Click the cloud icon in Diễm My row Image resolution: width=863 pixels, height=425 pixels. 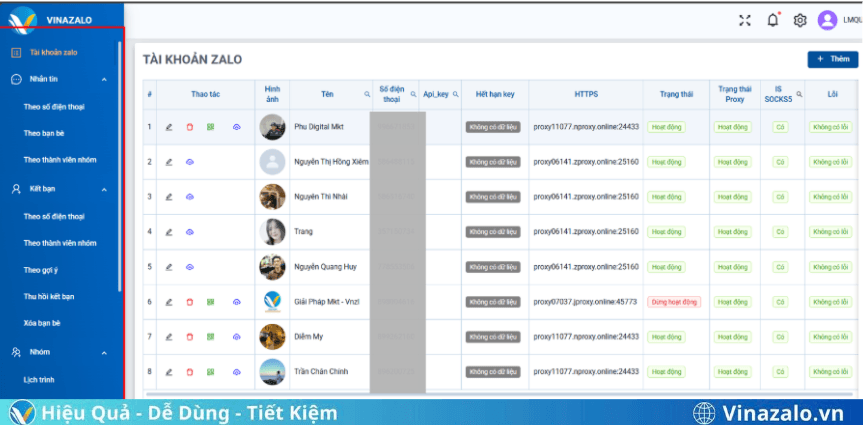(237, 337)
